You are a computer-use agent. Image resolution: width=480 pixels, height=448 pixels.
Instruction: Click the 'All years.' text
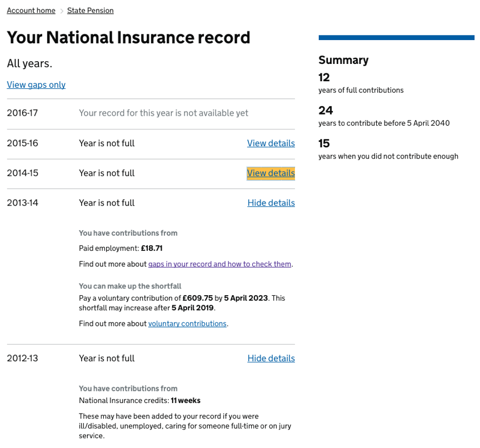(x=29, y=64)
